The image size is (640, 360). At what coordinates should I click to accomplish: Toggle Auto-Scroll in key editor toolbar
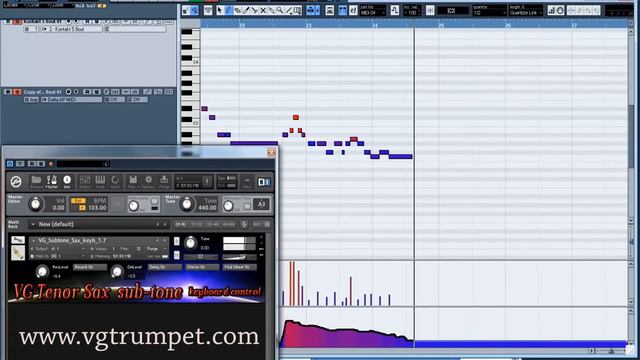[x=313, y=10]
